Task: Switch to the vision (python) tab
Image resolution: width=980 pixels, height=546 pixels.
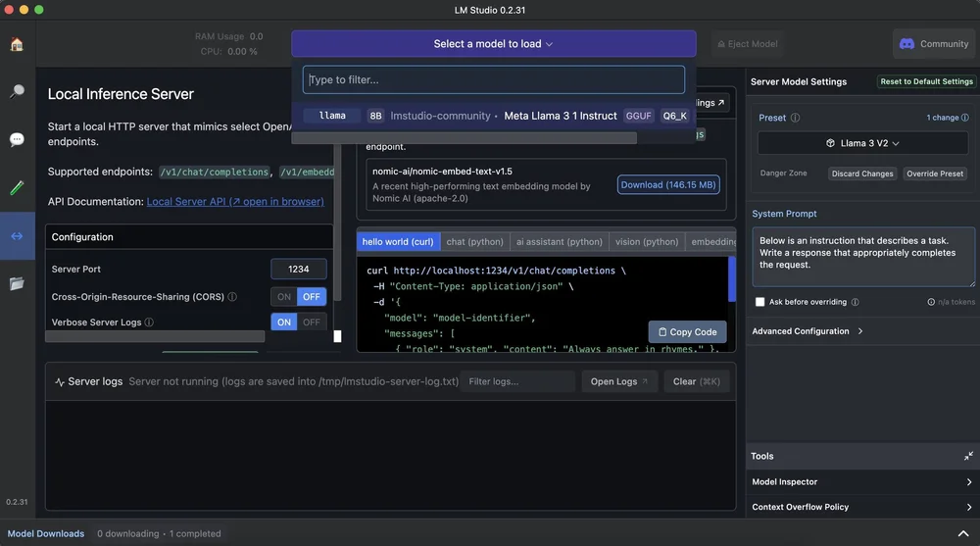Action: (x=646, y=242)
